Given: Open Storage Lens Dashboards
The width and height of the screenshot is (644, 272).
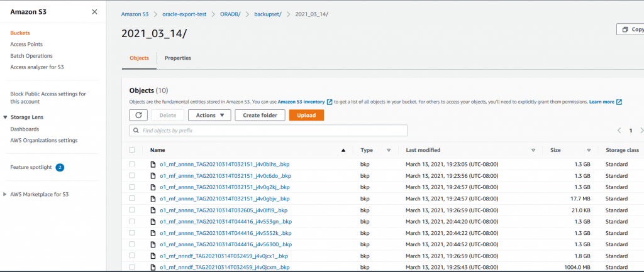Looking at the screenshot, I should point(25,129).
